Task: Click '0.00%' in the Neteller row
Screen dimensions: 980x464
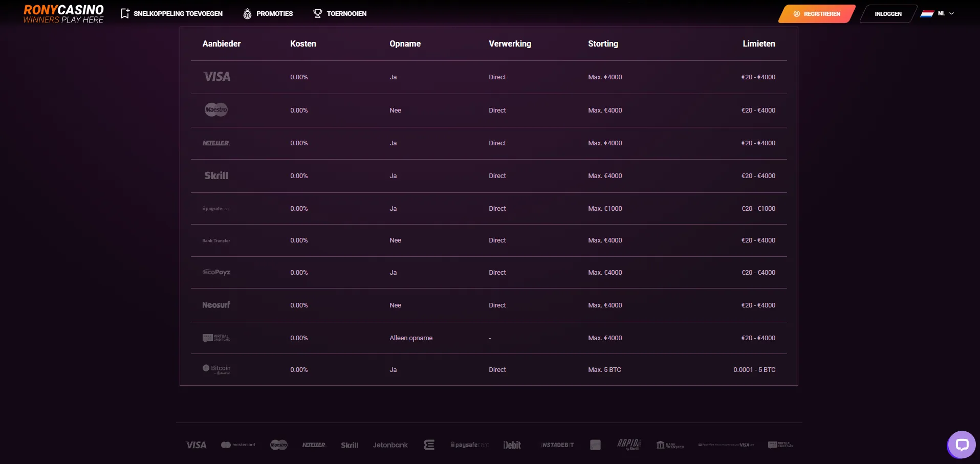Action: click(x=299, y=143)
